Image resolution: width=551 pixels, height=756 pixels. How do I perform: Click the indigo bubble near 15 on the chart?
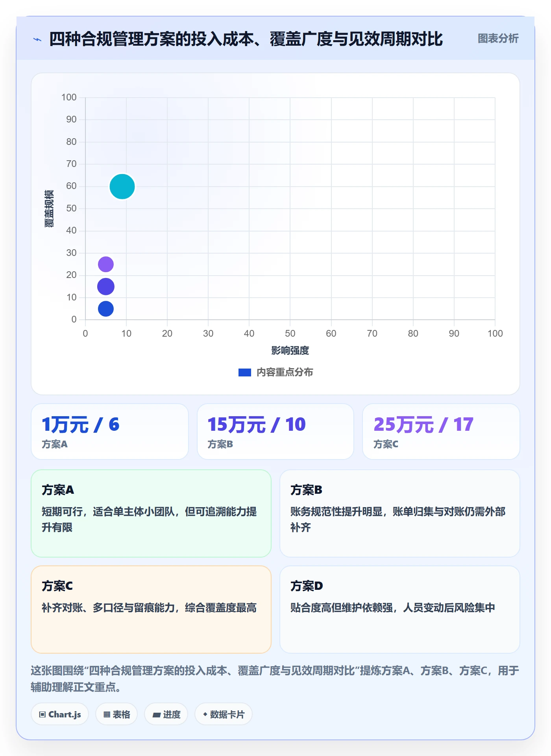point(105,287)
